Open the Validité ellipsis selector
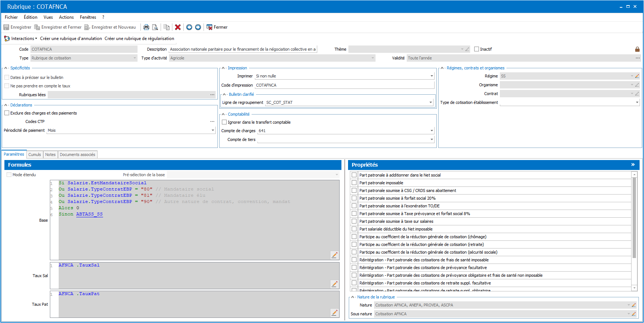 pyautogui.click(x=638, y=58)
